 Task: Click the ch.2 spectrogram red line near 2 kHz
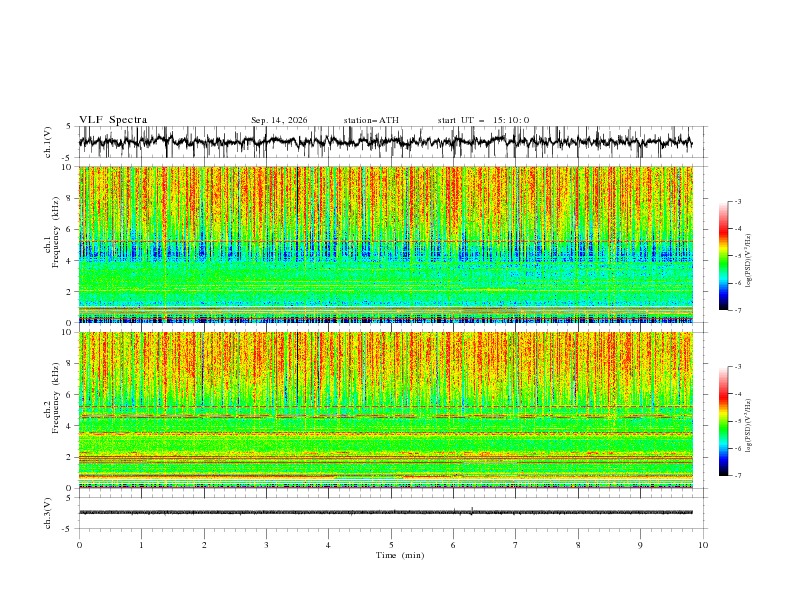385,458
